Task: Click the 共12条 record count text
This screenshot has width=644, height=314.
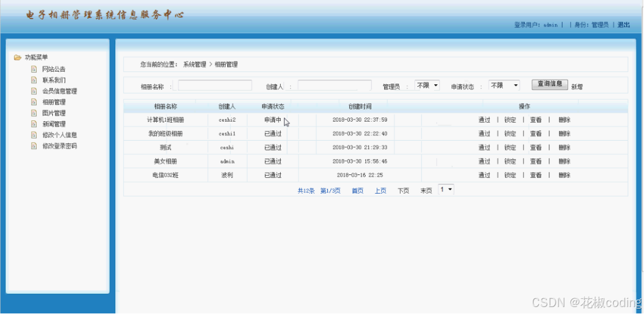Action: [306, 191]
